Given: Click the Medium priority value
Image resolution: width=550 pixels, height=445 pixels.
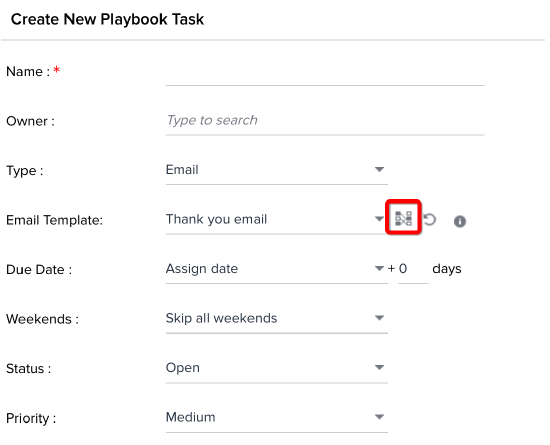Looking at the screenshot, I should [x=190, y=417].
